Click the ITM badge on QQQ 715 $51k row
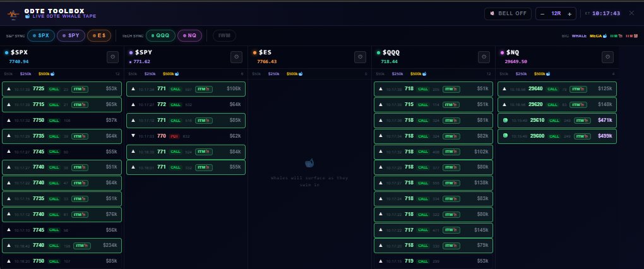The width and height of the screenshot is (644, 269). click(451, 105)
